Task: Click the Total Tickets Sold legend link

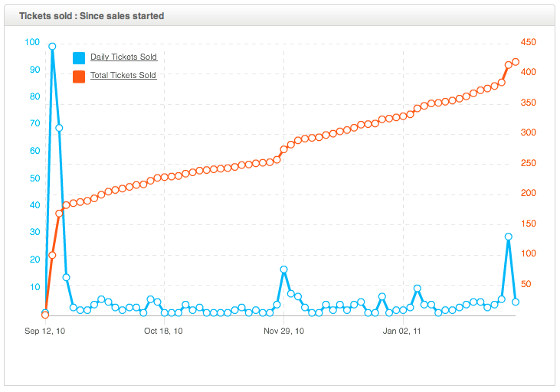Action: click(x=123, y=76)
